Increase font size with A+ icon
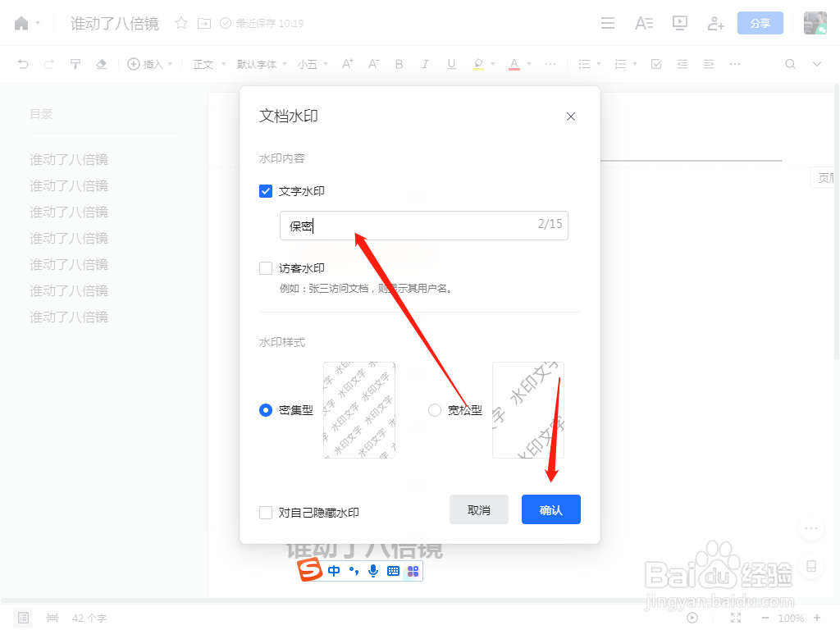 coord(348,64)
